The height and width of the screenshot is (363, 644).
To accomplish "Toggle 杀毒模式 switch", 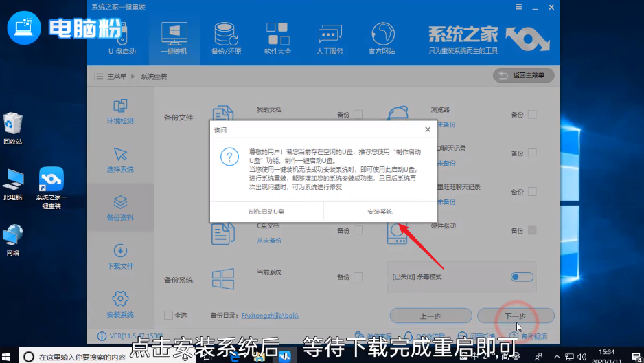I will tap(522, 276).
